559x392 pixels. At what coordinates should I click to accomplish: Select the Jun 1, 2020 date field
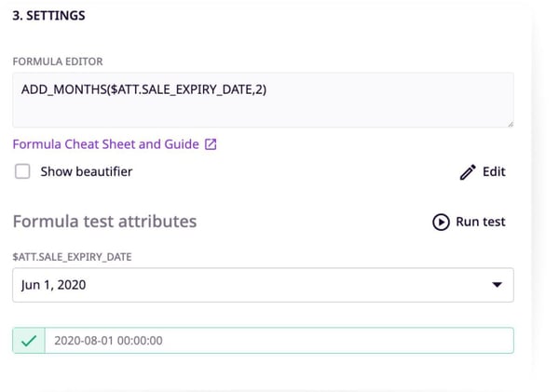(263, 285)
